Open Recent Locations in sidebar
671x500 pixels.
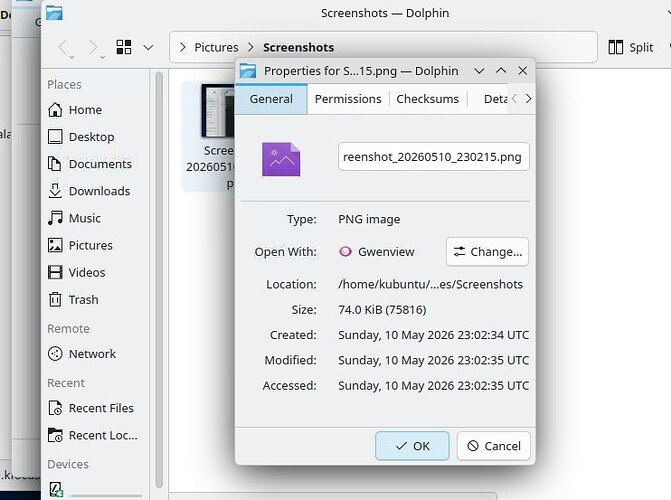[93, 435]
